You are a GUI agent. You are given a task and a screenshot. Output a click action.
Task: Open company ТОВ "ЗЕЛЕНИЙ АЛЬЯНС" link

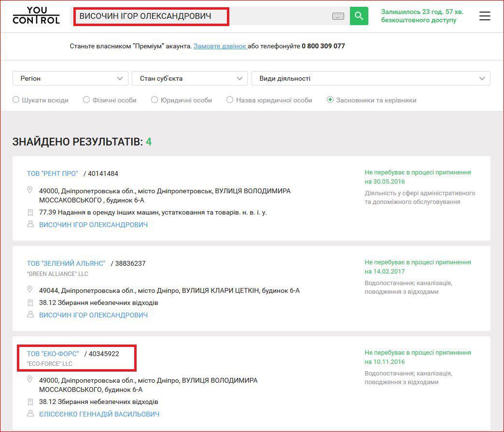click(x=66, y=263)
